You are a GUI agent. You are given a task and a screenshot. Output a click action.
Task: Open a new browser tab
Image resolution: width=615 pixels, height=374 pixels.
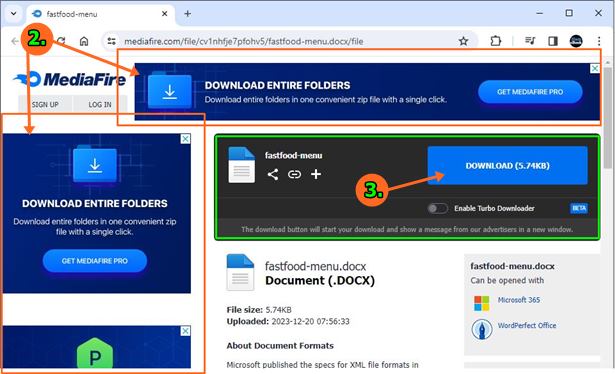point(187,14)
